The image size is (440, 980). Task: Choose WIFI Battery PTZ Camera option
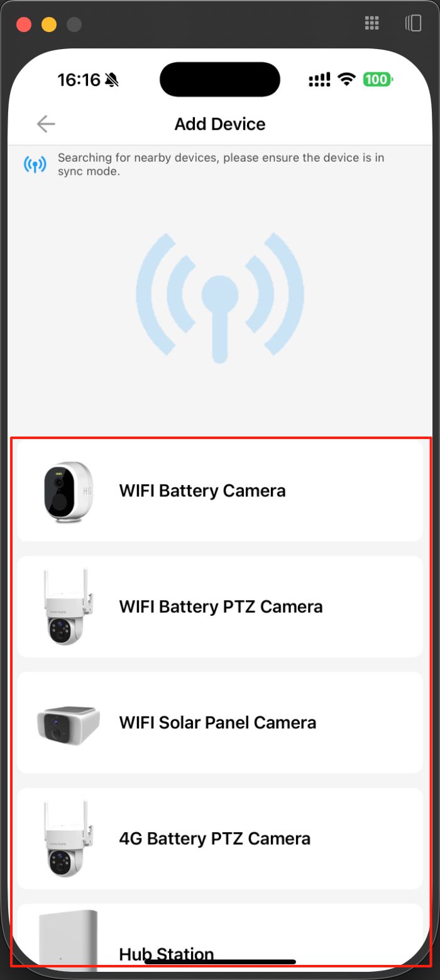221,607
